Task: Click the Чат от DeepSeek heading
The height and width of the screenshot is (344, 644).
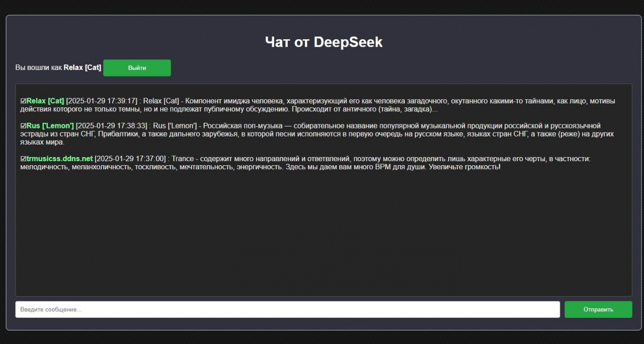Action: 324,42
